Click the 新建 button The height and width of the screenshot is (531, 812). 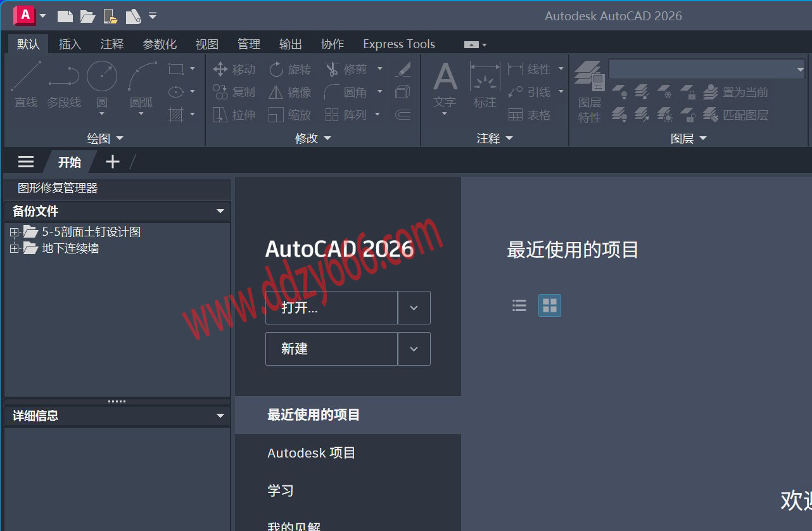pyautogui.click(x=331, y=349)
